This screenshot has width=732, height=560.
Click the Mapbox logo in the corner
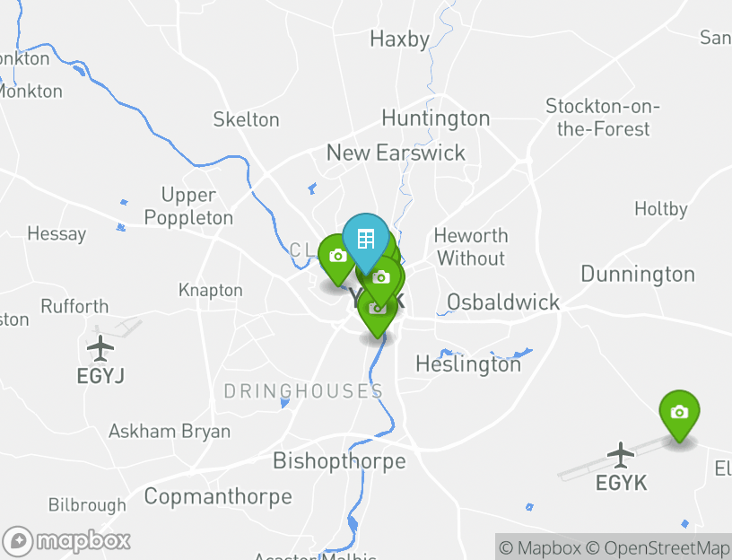[65, 542]
